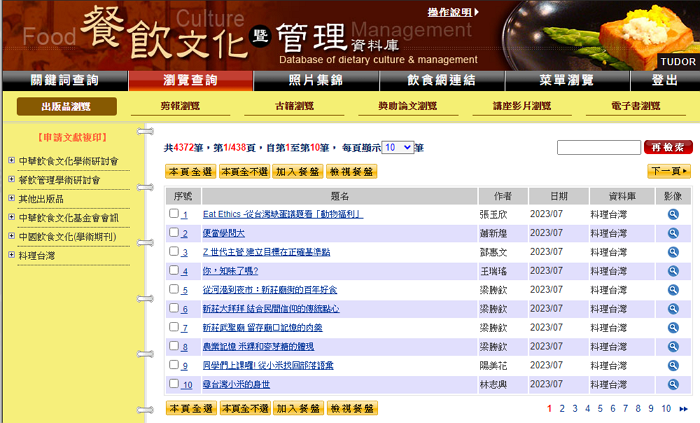Switch to 講座影片瀏覽 tab

coord(522,106)
